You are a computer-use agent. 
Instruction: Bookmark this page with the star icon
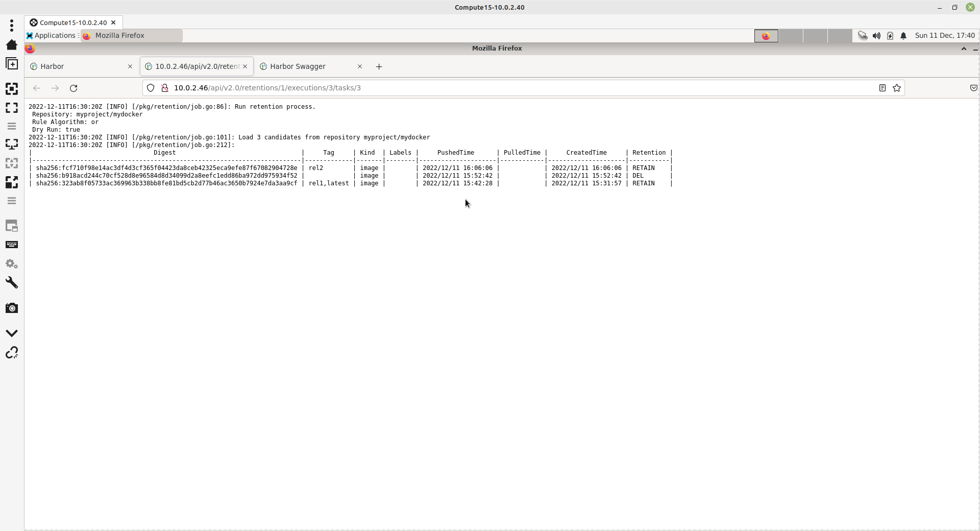click(897, 88)
